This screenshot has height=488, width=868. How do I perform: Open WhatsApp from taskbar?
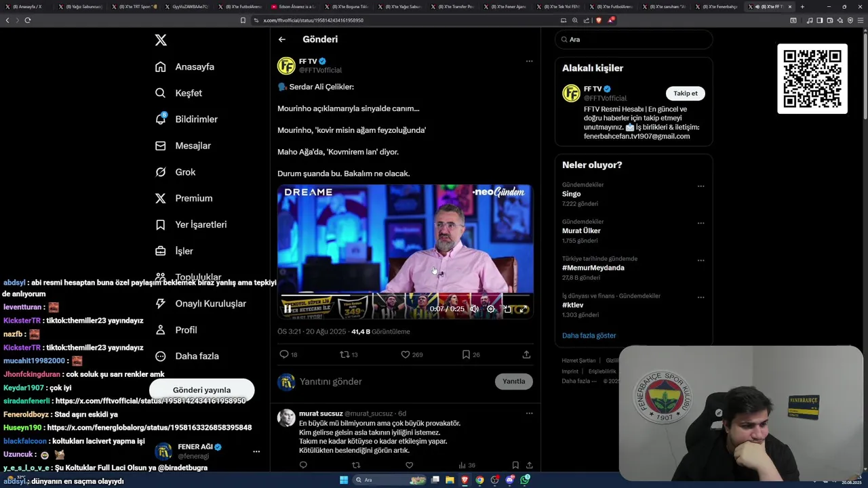tap(526, 480)
